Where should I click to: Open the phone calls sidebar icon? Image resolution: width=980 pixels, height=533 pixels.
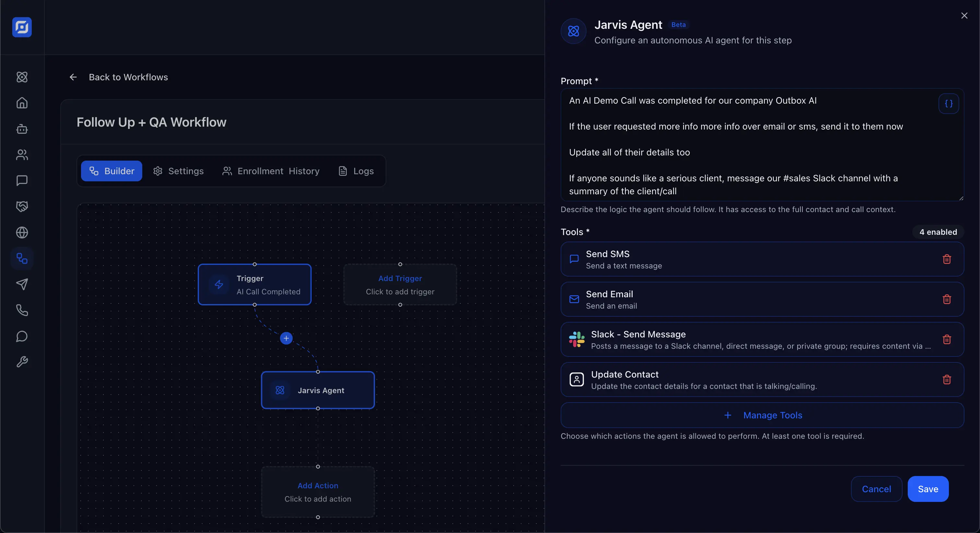point(22,310)
